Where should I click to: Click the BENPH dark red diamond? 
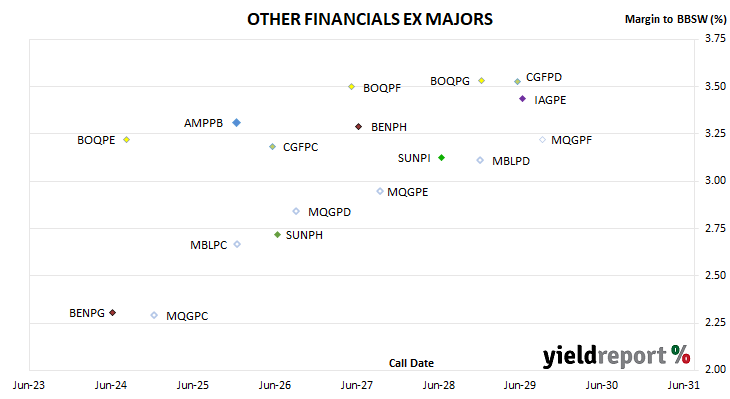click(x=358, y=127)
